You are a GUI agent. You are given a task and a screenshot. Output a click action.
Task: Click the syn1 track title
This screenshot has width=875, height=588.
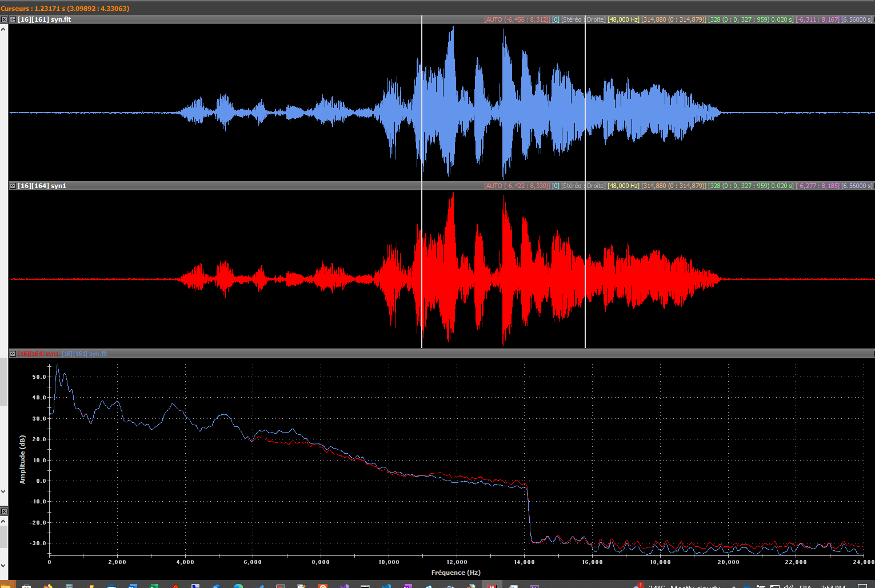(42, 186)
